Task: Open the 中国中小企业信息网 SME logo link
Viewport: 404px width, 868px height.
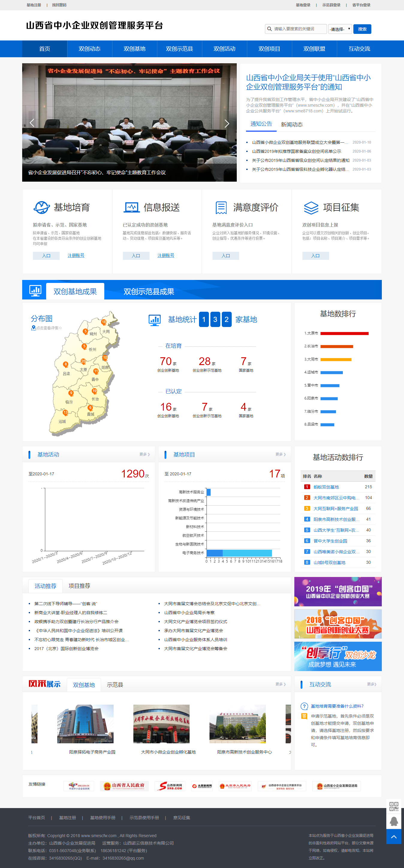Action: 79,786
